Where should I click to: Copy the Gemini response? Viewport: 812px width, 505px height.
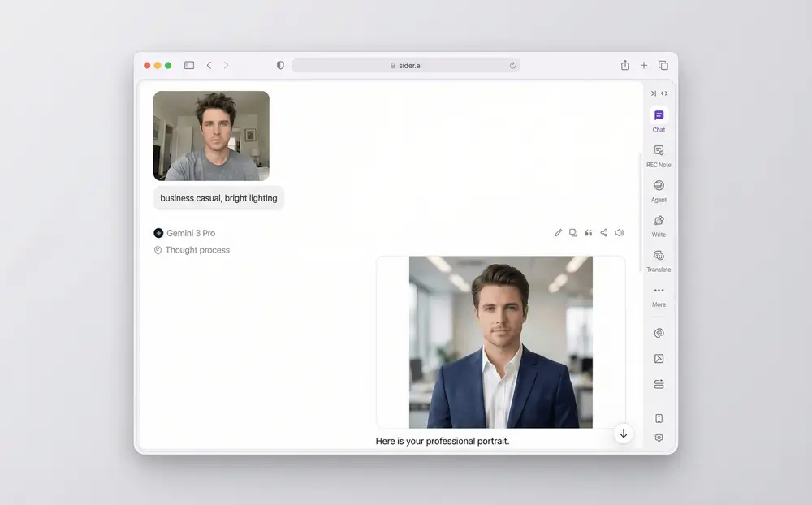573,232
